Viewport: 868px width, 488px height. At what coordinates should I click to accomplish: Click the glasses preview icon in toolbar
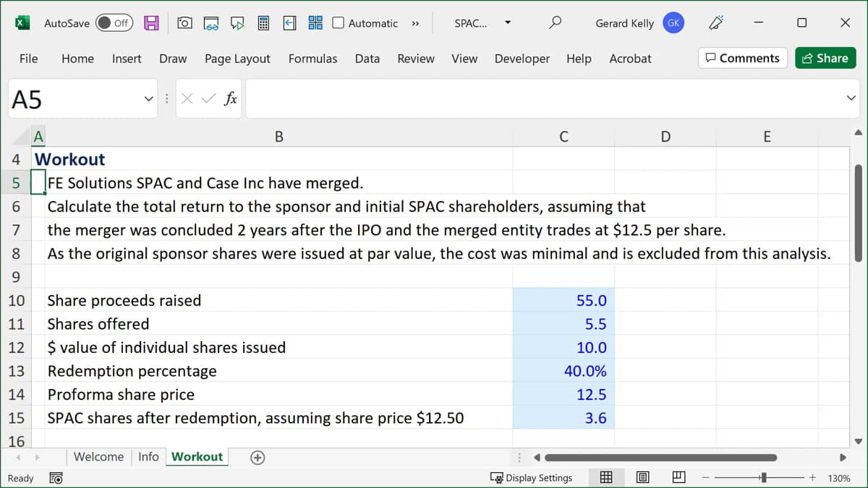click(211, 23)
